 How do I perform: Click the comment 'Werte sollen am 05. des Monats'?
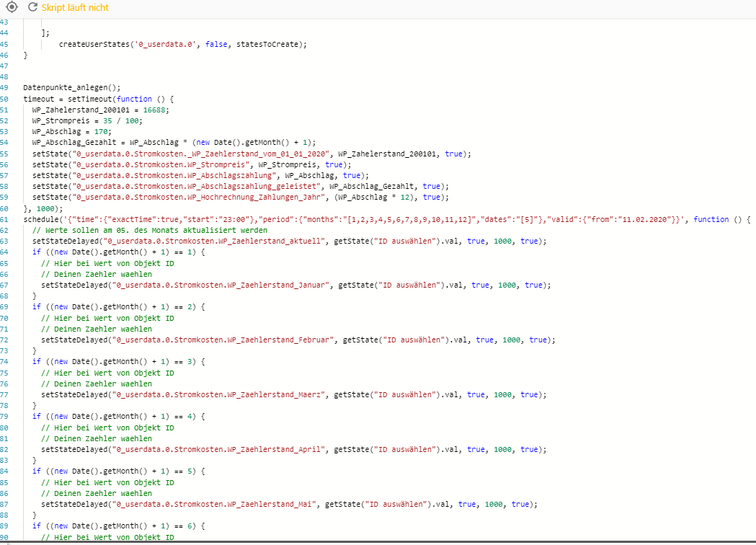tap(149, 231)
